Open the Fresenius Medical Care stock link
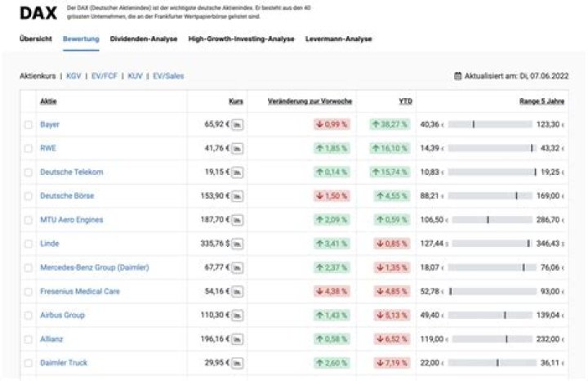The image size is (588, 381). (79, 292)
